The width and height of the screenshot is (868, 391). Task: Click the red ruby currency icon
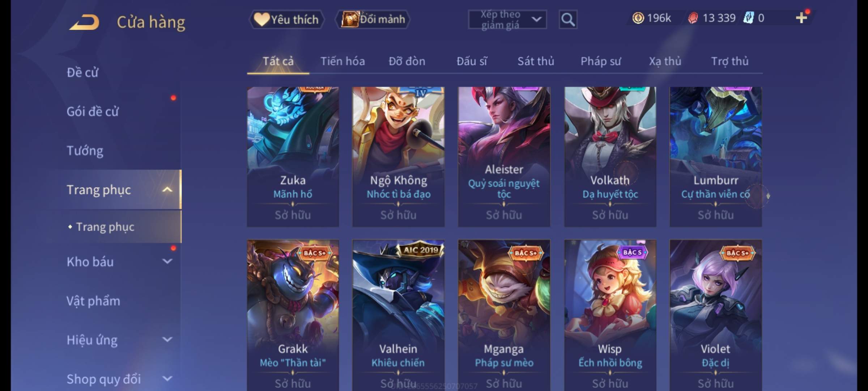tap(693, 18)
